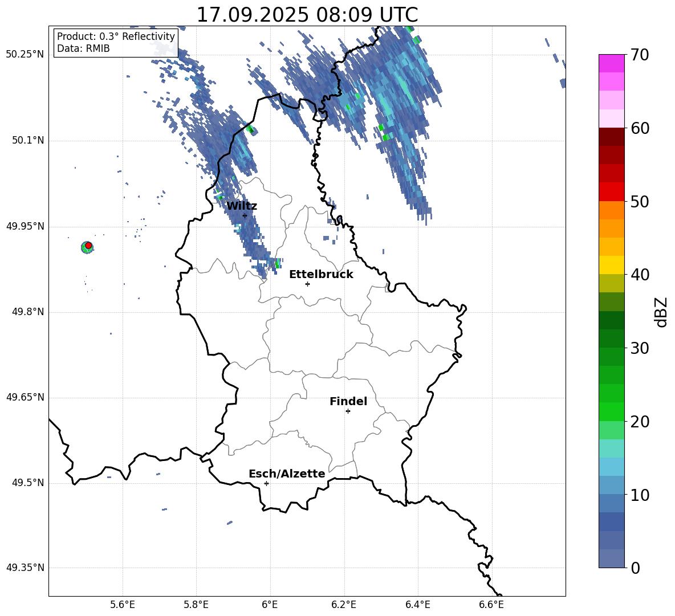Select the Wiltz city label
Viewport: 675px width, 616px height.
(x=242, y=206)
